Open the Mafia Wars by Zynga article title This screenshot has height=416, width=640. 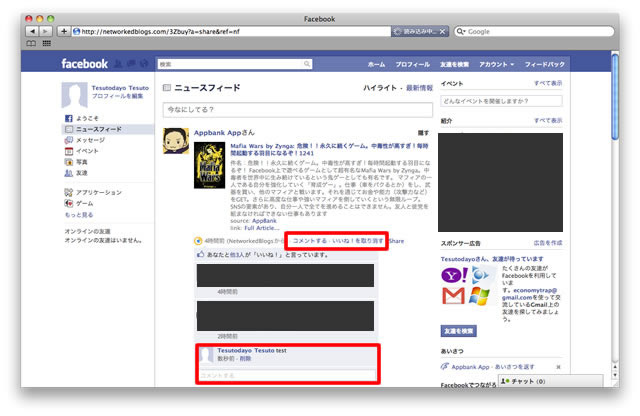tap(329, 149)
